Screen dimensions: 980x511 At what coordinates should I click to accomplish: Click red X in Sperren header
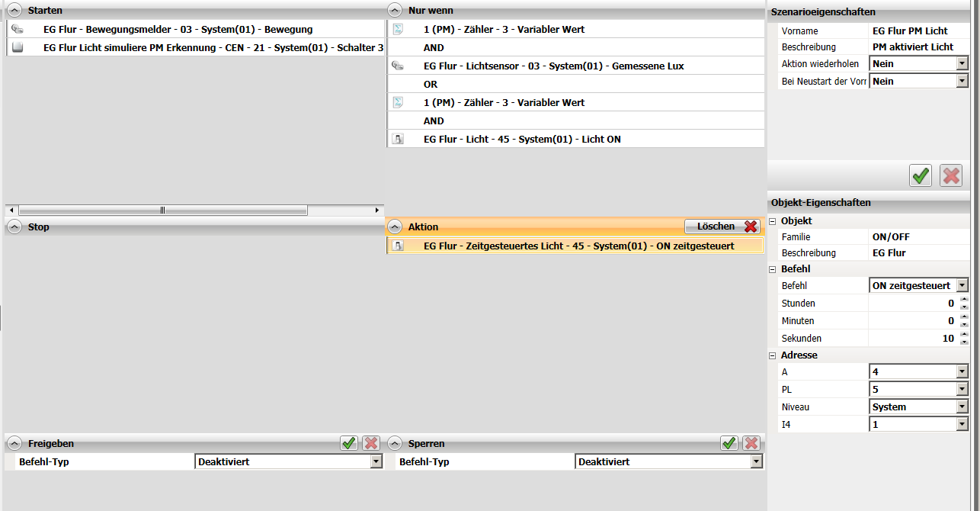pos(751,443)
